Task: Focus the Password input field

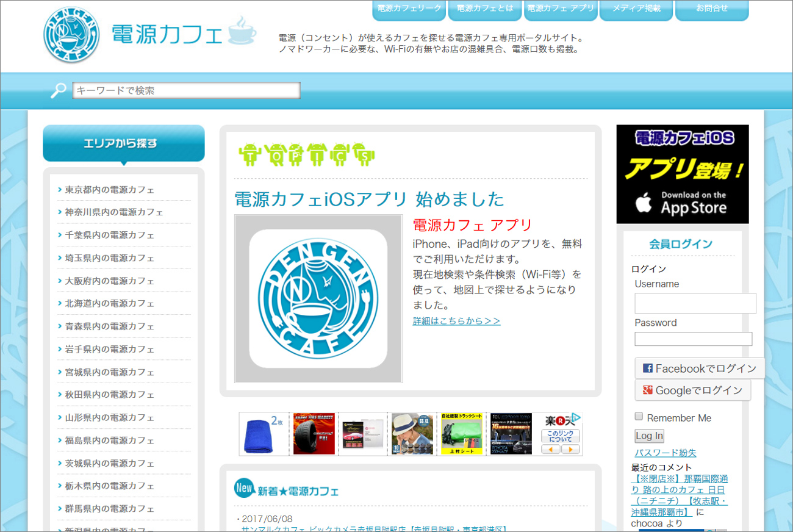Action: pyautogui.click(x=694, y=339)
